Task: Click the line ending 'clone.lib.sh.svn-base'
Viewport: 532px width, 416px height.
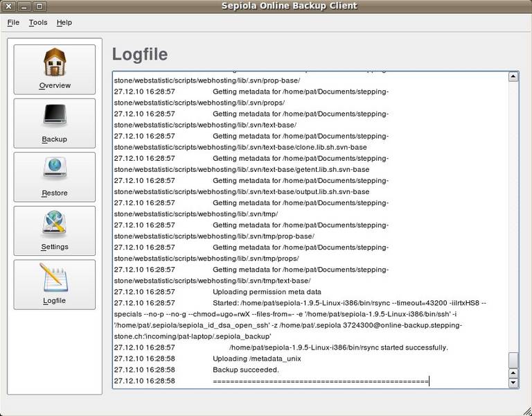Action: pos(240,148)
